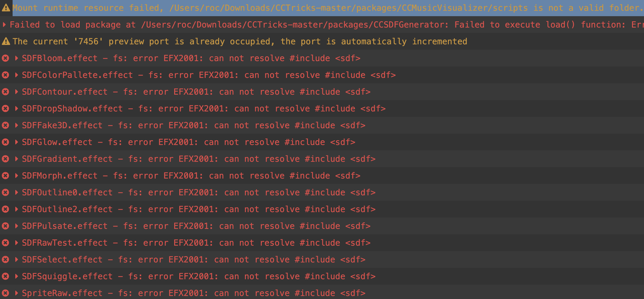Click the error icon on SDFGradient.effect row
The height and width of the screenshot is (299, 644).
point(5,159)
